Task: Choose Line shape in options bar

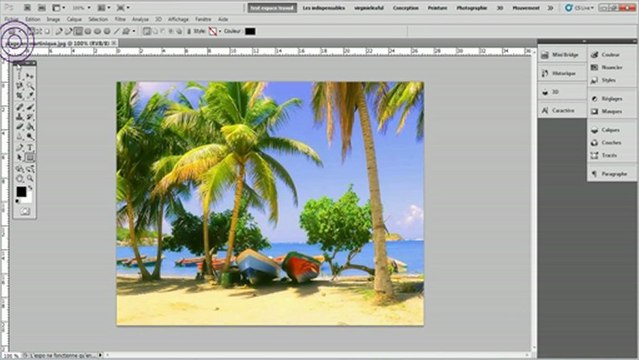Action: click(117, 31)
